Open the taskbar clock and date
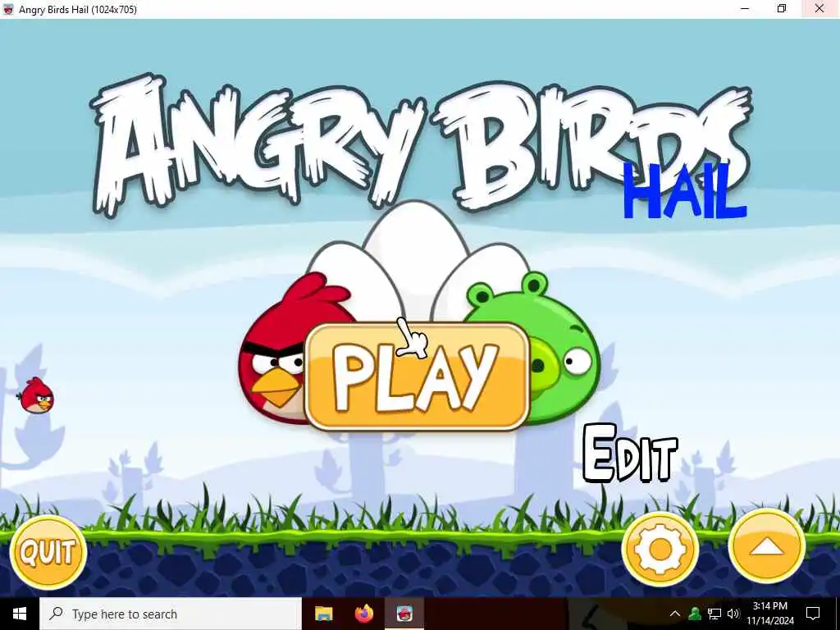The image size is (840, 630). 770,614
